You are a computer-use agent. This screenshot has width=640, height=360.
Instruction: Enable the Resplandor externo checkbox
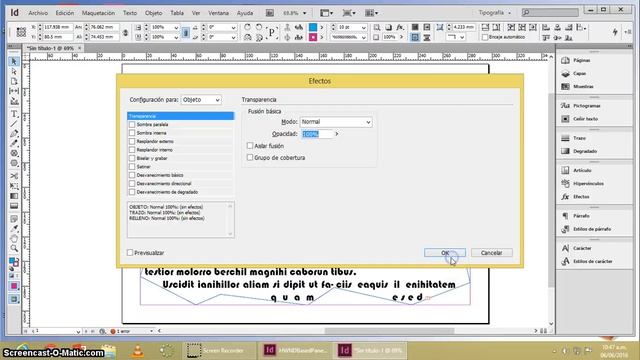pos(132,141)
